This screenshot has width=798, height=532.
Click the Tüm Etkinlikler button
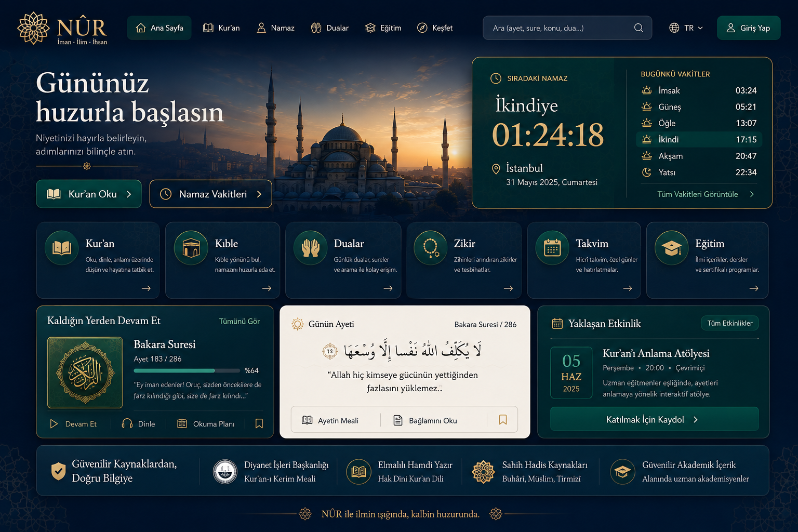point(730,323)
